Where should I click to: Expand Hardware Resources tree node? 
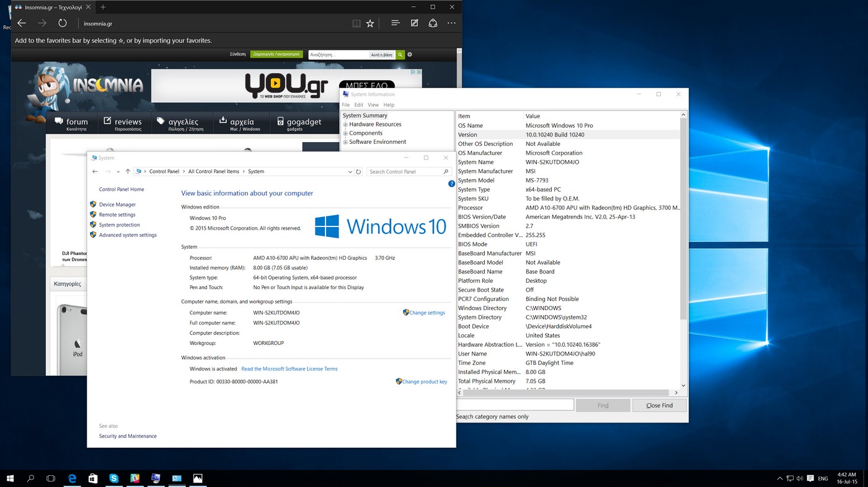click(x=345, y=125)
